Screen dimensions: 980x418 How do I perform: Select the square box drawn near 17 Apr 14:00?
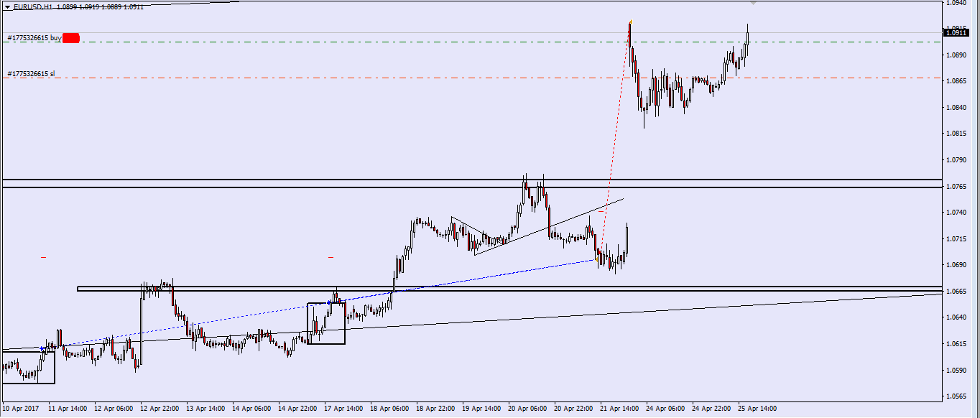(326, 323)
